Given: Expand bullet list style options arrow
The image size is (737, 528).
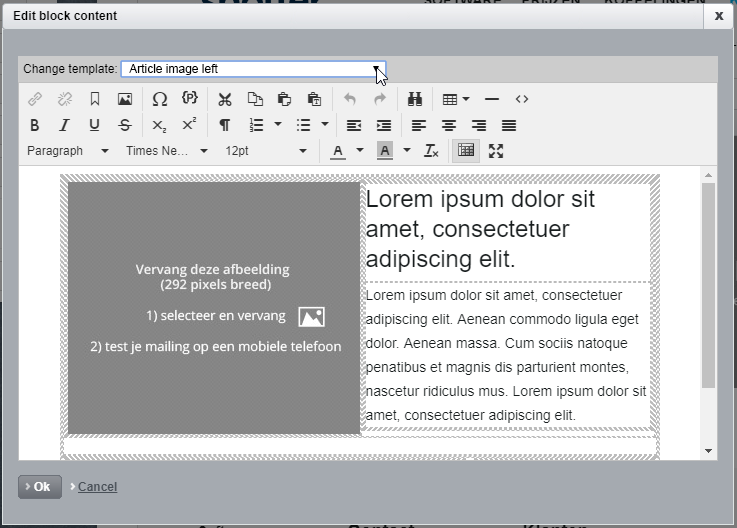Looking at the screenshot, I should 325,125.
